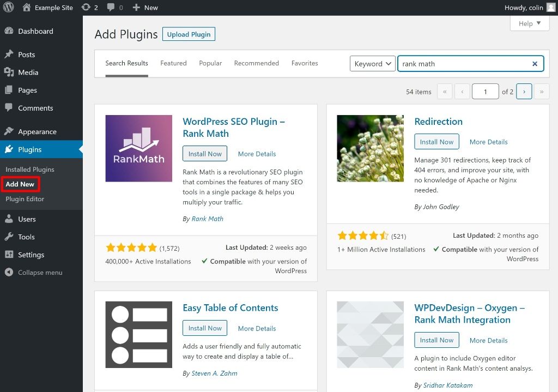
Task: Open the updates icon showing 2
Action: click(86, 7)
